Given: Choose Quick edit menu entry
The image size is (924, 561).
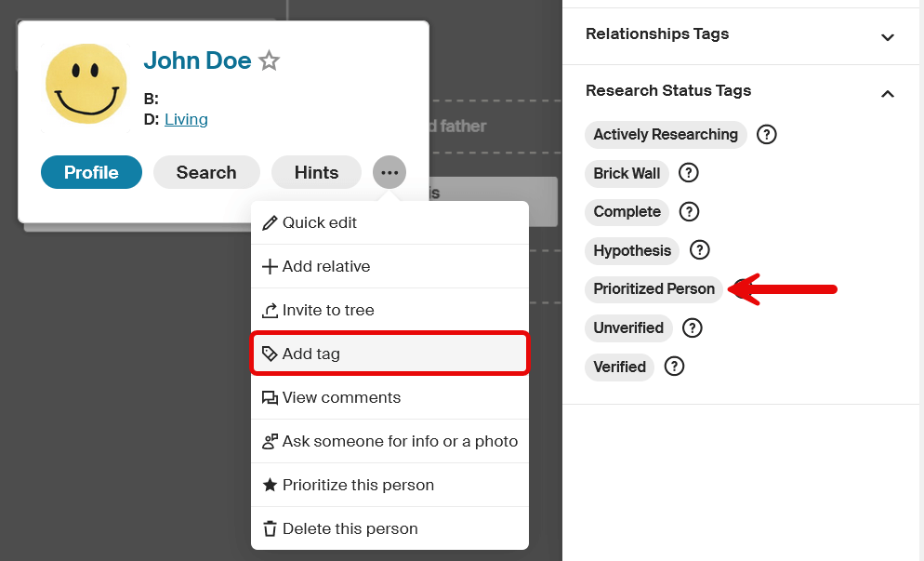Looking at the screenshot, I should (389, 222).
